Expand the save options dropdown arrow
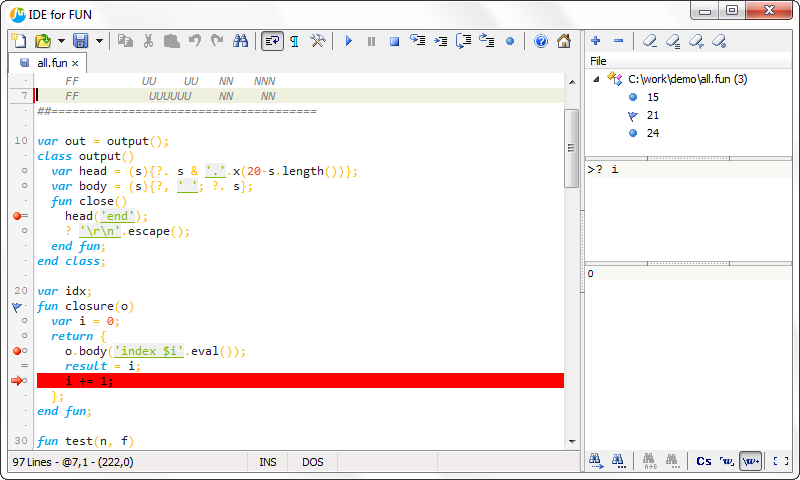The height and width of the screenshot is (480, 800). [99, 41]
